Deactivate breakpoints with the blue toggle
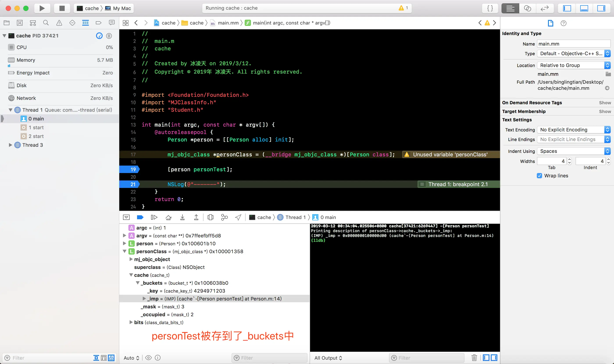 (140, 217)
